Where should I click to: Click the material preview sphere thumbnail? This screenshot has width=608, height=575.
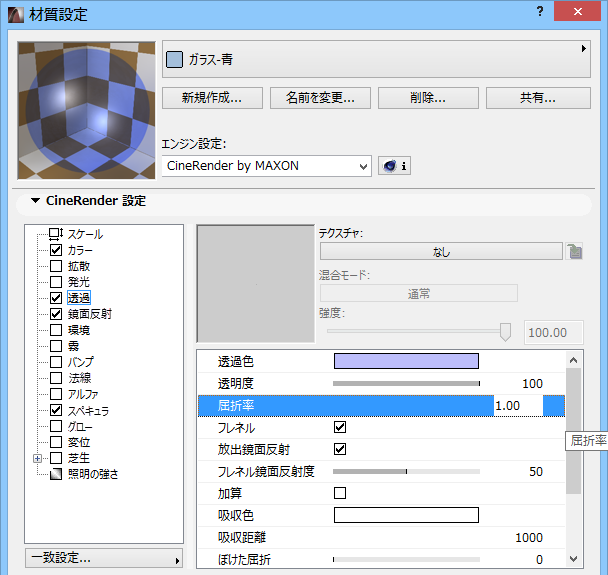(86, 111)
